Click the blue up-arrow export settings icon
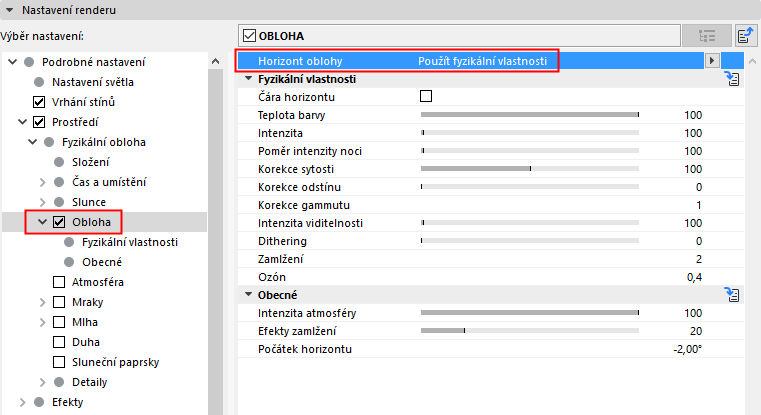This screenshot has height=415, width=761. (x=744, y=36)
